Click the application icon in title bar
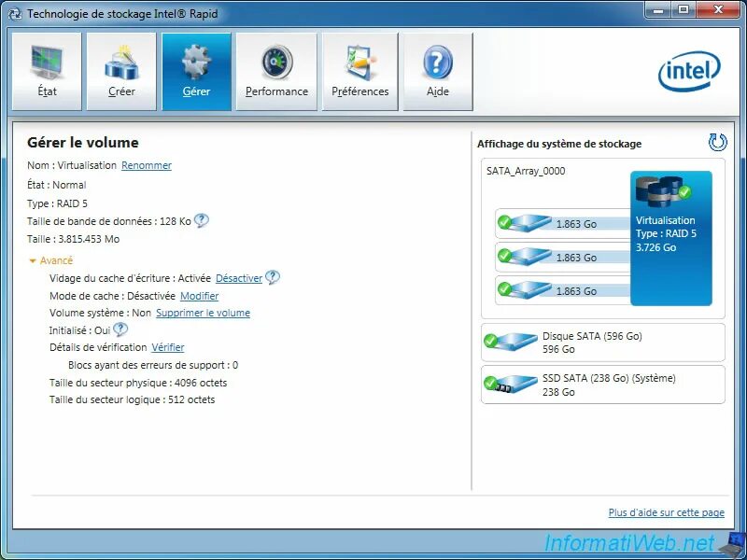Viewport: 747px width, 560px height. tap(15, 14)
